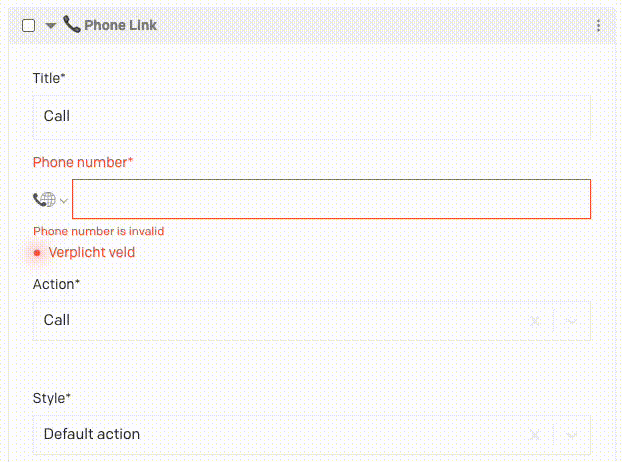Click the Verplicht veld error bullet
The image size is (622, 462).
coord(37,253)
